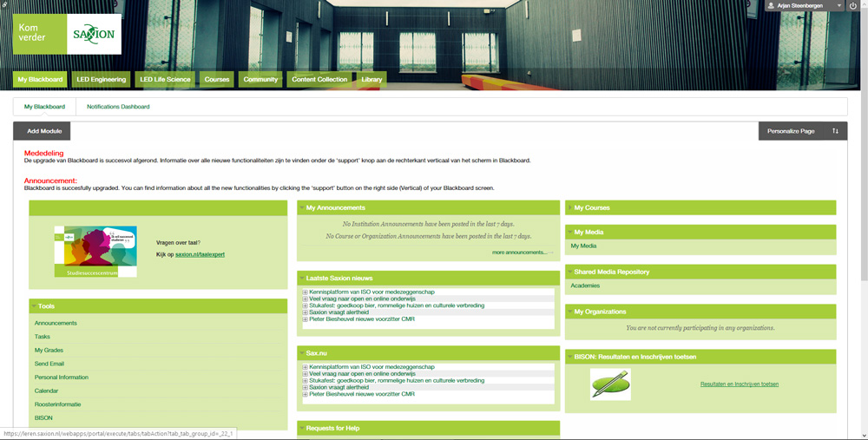Open Send Email in Tools
Screen dimensions: 868x440
click(x=49, y=364)
